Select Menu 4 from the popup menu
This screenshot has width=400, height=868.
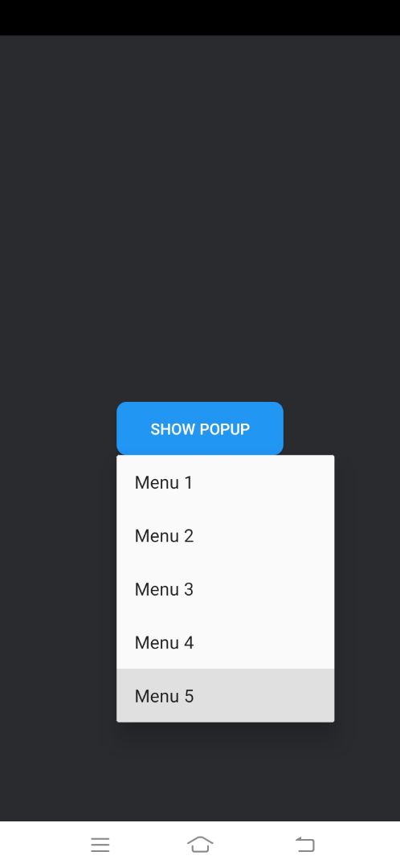pyautogui.click(x=225, y=642)
